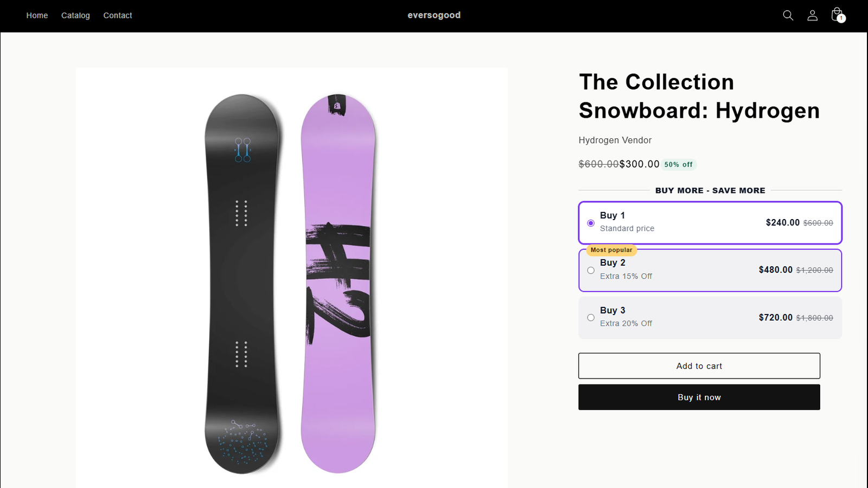Open the shopping cart icon
The height and width of the screenshot is (488, 868).
pyautogui.click(x=837, y=15)
